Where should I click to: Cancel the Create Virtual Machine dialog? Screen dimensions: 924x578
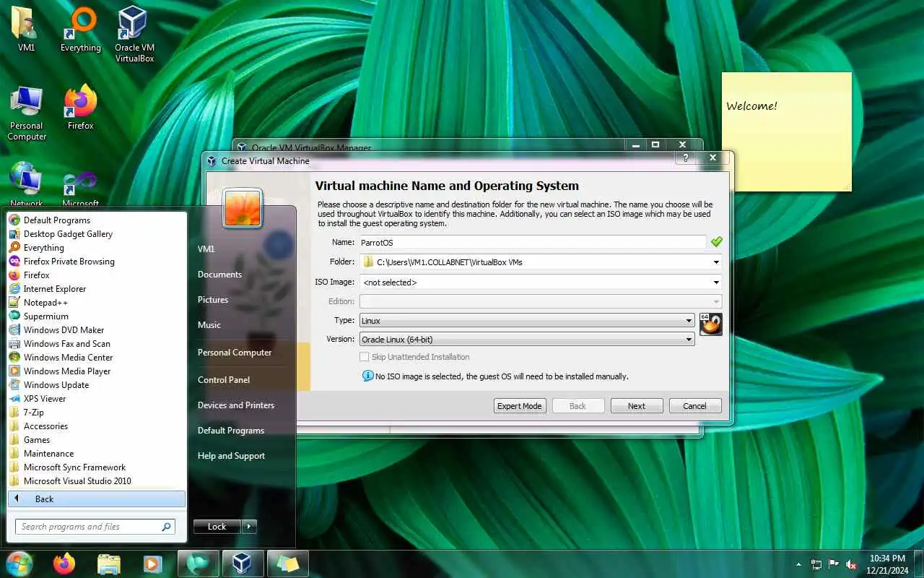[695, 406]
